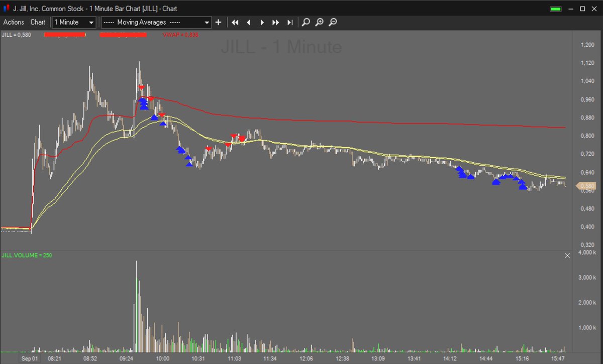This screenshot has height=364, width=603.
Task: Click the 11:34 time axis label
Action: pos(270,359)
